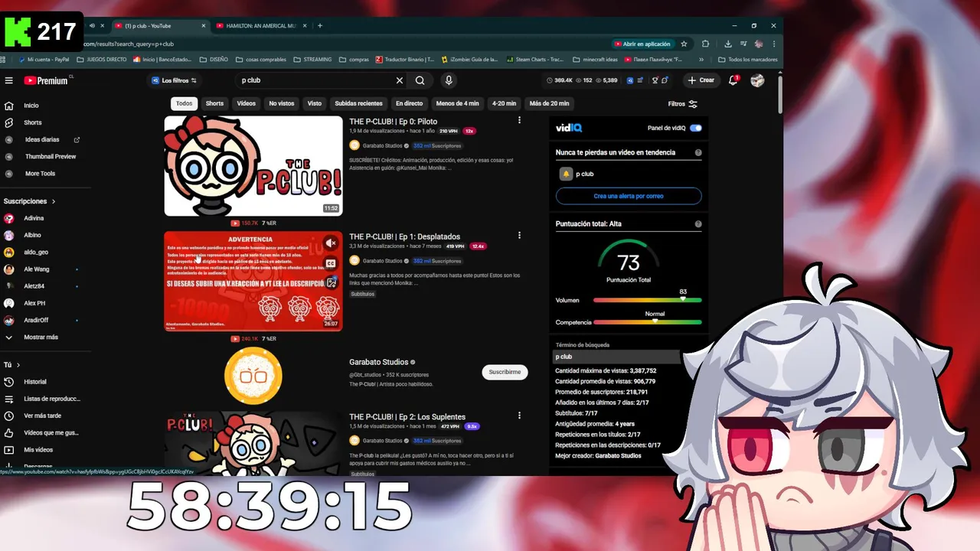
Task: Click the Volumen score gauge bar
Action: [647, 300]
